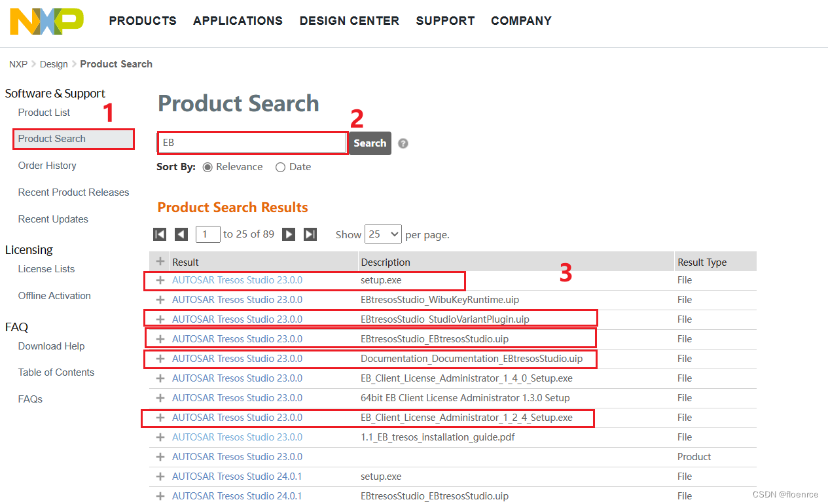Open AUTOSAR link for Documentation uip row
Image resolution: width=828 pixels, height=504 pixels.
tap(237, 359)
